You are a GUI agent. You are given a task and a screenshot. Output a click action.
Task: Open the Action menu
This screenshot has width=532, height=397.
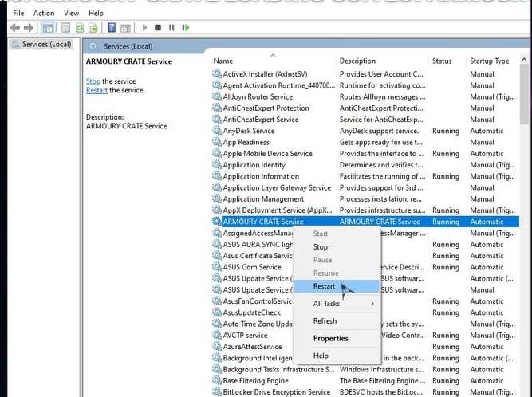[x=44, y=13]
